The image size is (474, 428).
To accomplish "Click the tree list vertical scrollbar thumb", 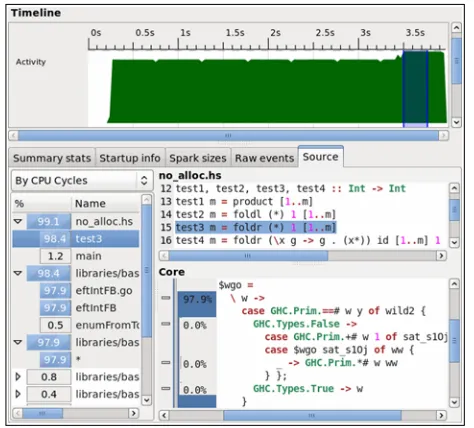I will (x=146, y=270).
